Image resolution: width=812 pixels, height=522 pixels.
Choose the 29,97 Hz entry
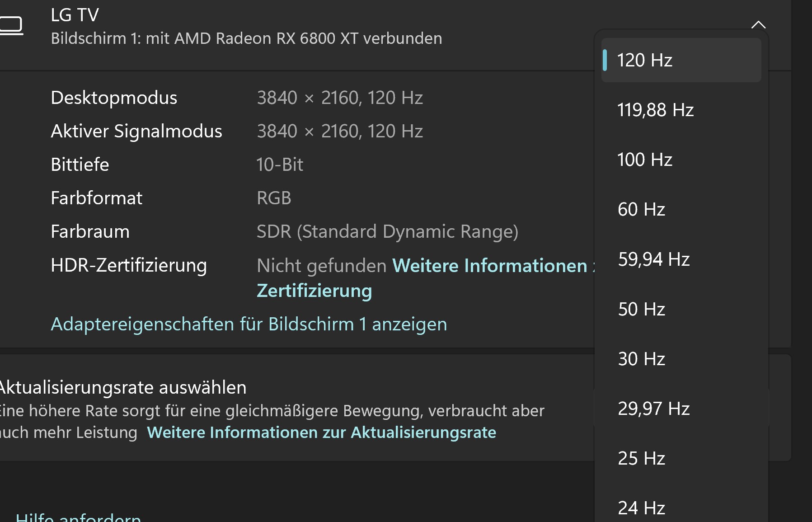click(653, 408)
